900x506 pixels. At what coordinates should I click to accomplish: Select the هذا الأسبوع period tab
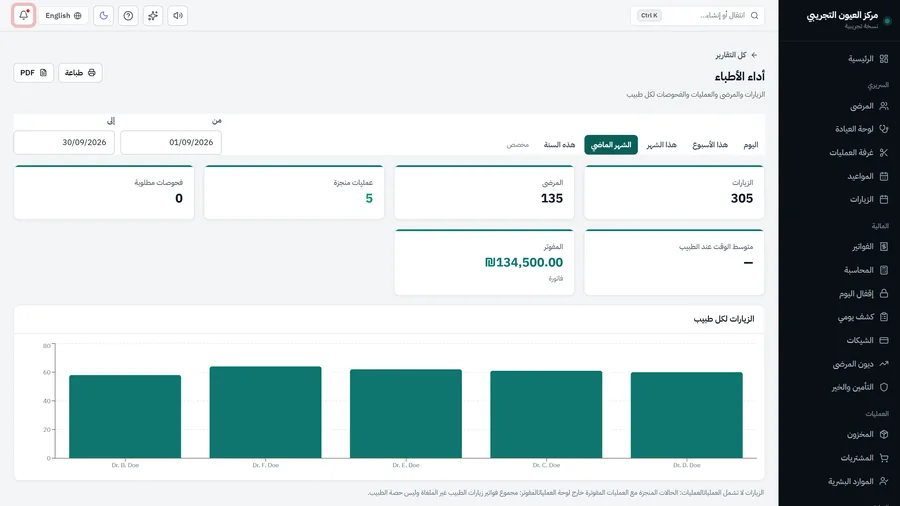pos(709,145)
